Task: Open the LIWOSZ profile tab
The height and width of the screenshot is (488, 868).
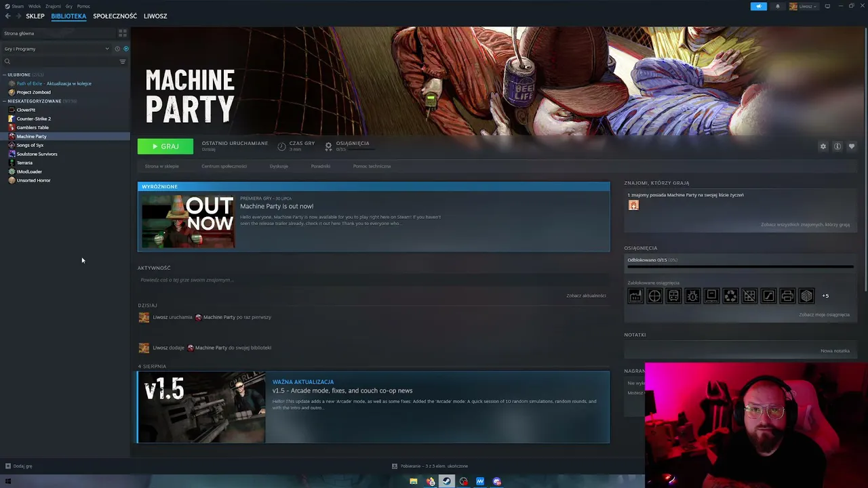Action: click(x=155, y=16)
